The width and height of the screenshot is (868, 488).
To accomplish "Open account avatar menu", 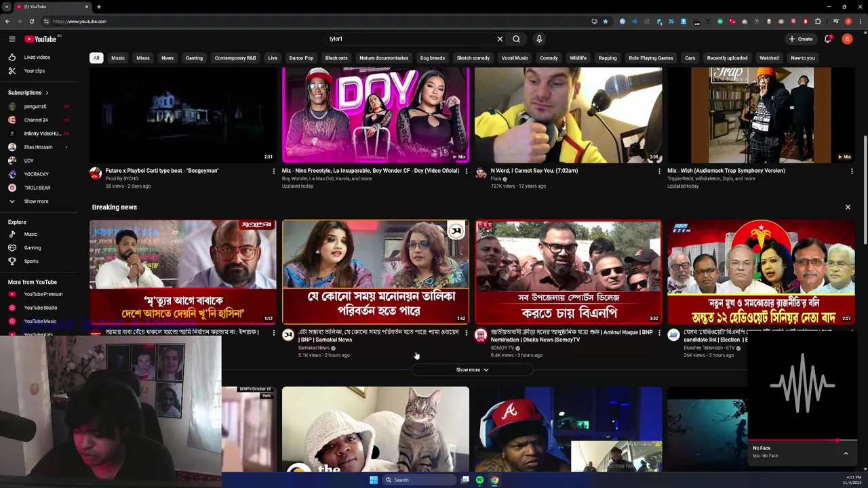I will click(x=847, y=39).
